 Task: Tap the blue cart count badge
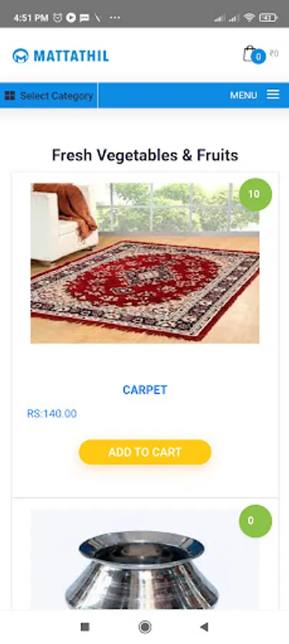258,57
